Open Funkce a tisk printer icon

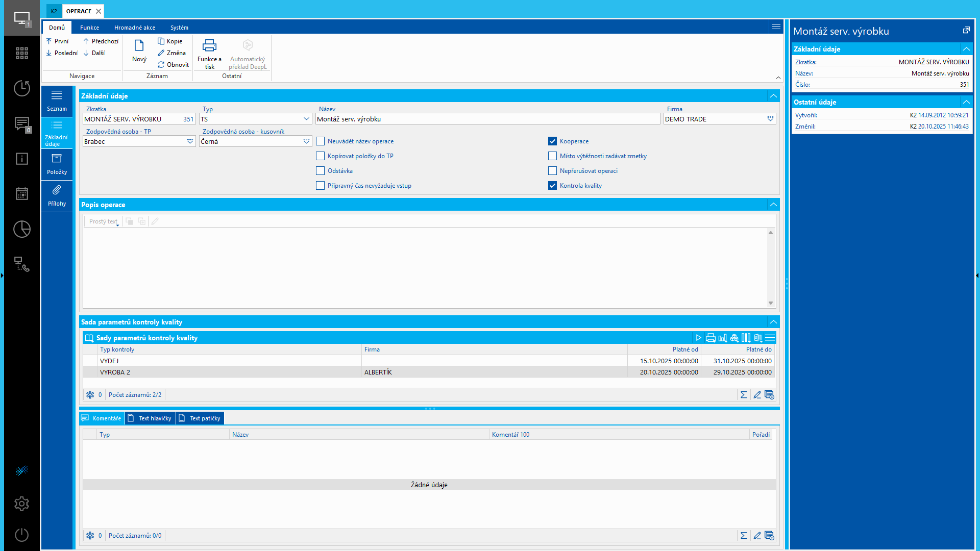point(209,46)
